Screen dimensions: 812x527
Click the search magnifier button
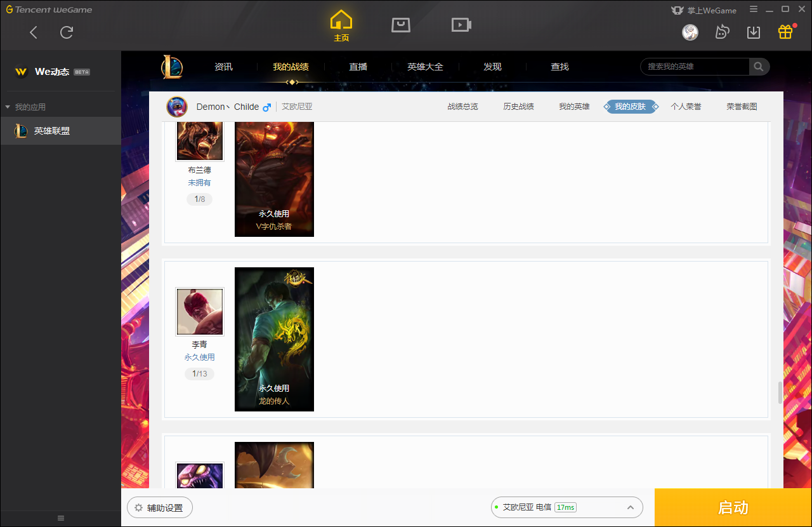pos(759,67)
